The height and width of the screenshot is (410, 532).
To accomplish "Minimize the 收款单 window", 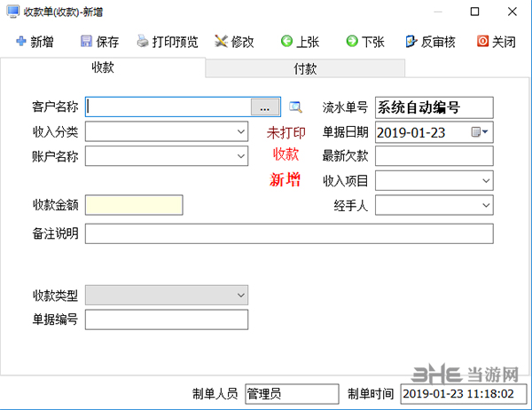I will click(438, 12).
